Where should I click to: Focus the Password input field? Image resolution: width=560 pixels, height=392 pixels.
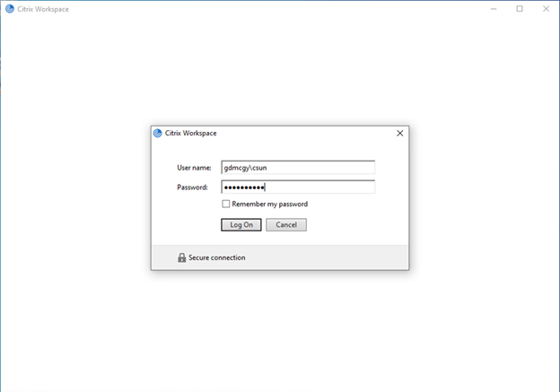click(298, 187)
